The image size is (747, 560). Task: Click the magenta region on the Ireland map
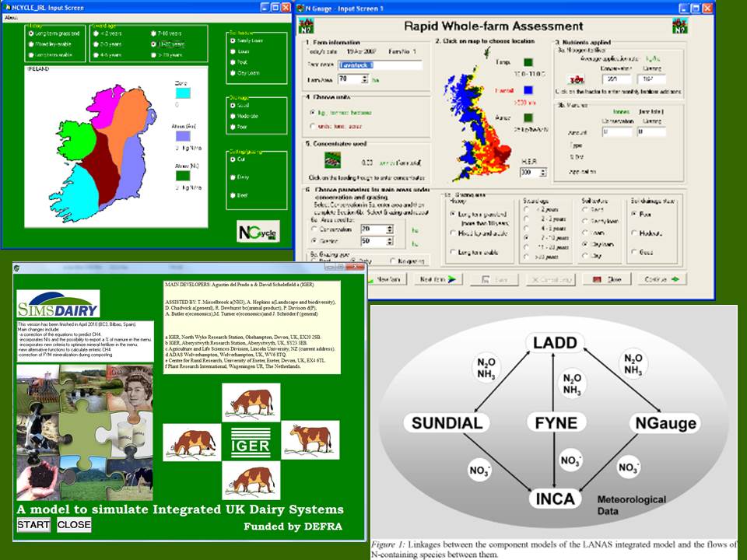click(106, 106)
